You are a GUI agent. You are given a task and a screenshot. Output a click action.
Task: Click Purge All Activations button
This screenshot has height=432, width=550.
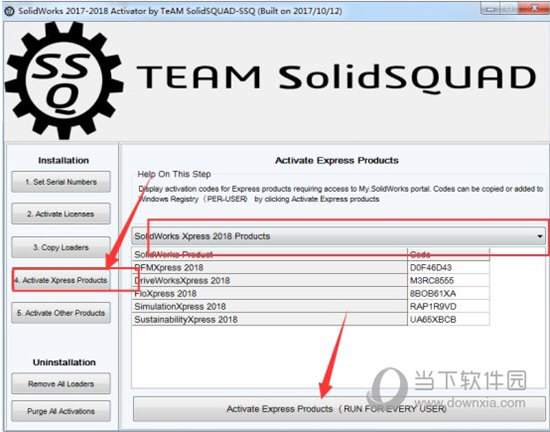[61, 411]
